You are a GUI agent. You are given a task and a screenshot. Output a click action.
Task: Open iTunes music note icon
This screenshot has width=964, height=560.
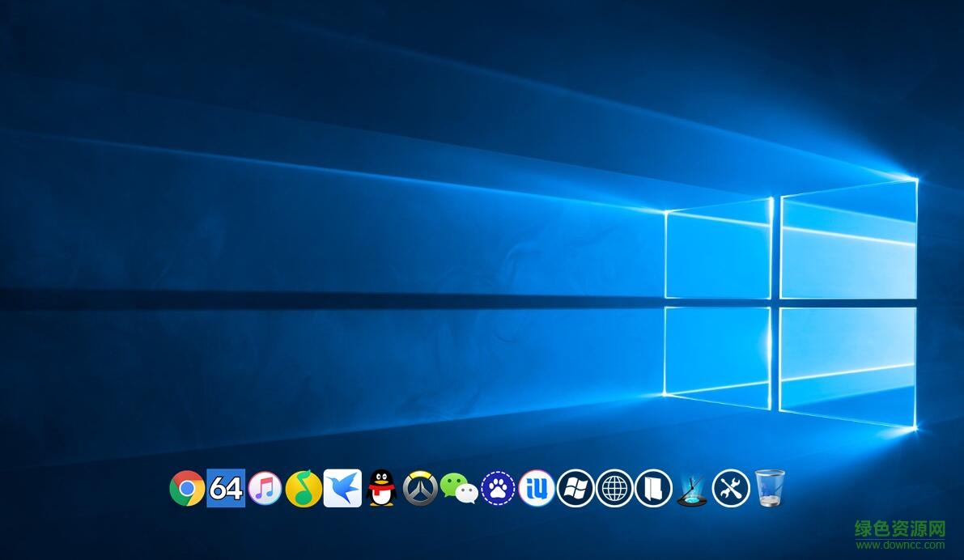click(x=265, y=489)
